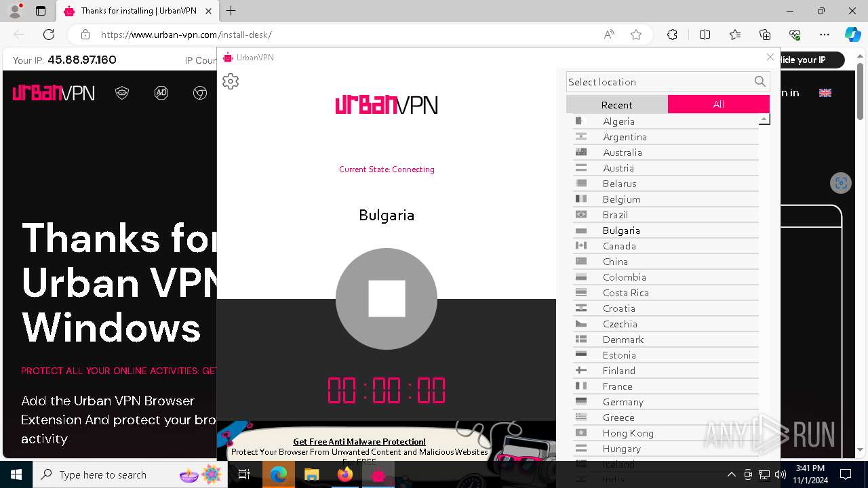
Task: Open Read aloud in Edge address bar
Action: 609,35
